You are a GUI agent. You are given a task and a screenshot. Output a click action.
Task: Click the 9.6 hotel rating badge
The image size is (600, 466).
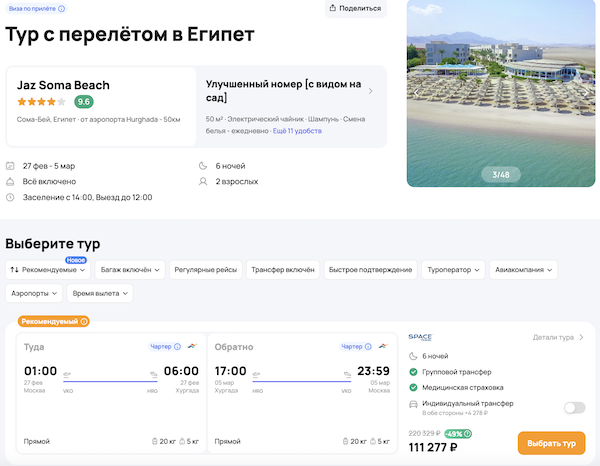point(84,102)
